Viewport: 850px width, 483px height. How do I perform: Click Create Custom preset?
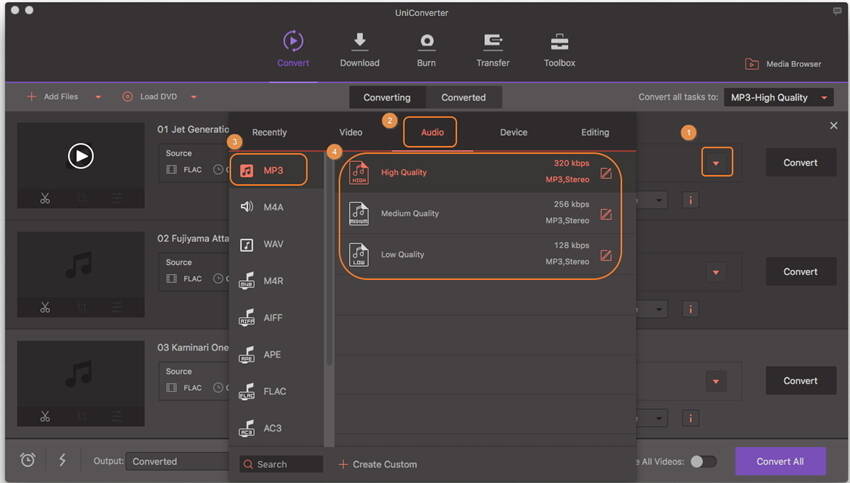click(x=377, y=465)
